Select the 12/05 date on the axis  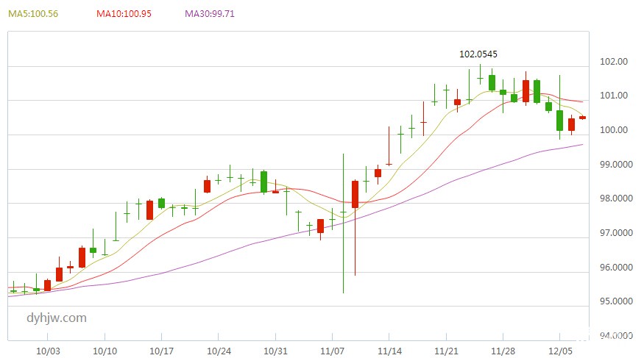[561, 351]
